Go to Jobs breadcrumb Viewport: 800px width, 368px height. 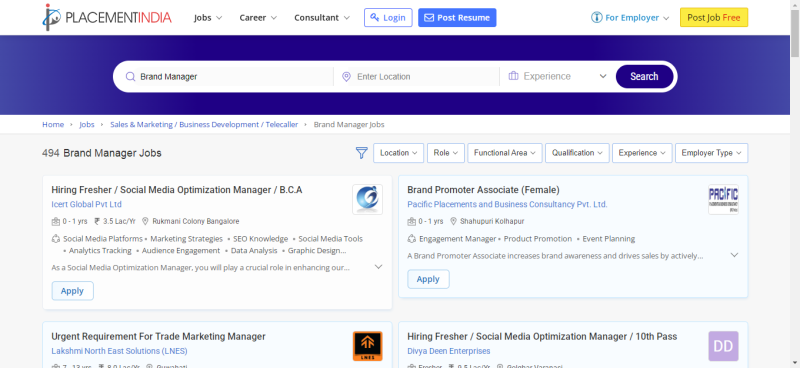point(87,125)
